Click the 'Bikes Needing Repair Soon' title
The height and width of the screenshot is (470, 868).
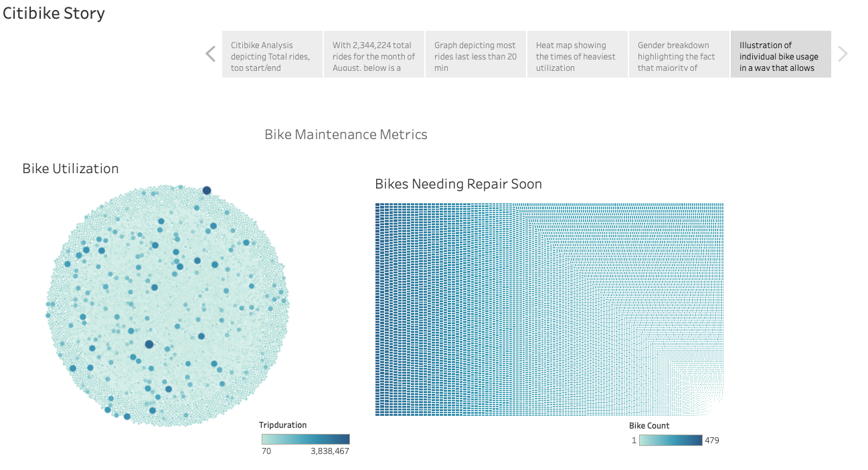458,184
